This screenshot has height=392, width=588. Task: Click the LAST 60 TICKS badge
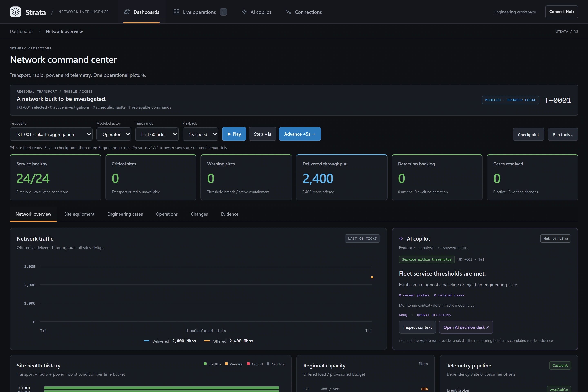coord(362,238)
